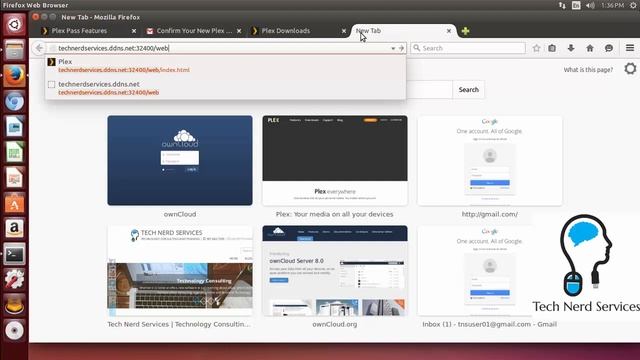Open the chat speech bubble icon
This screenshot has height=360, width=640.
[609, 48]
